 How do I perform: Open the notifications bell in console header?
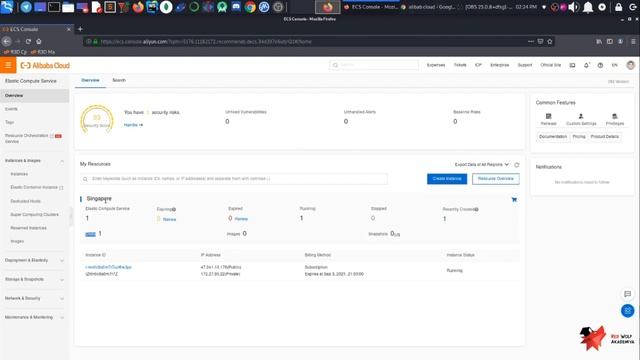[x=587, y=65]
